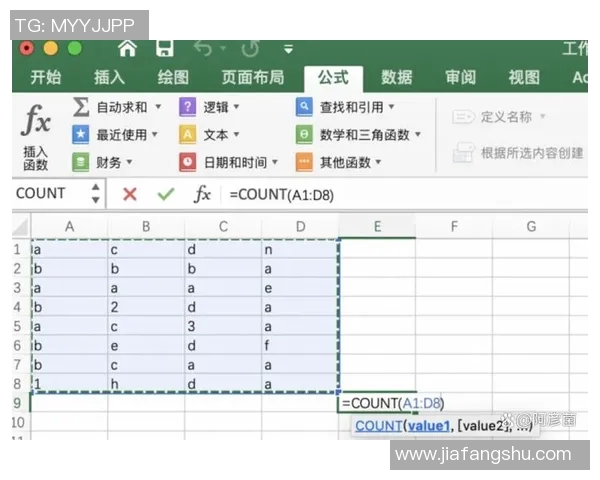Viewport: 600px width, 480px height.
Task: Select row 9 header
Action: [17, 403]
